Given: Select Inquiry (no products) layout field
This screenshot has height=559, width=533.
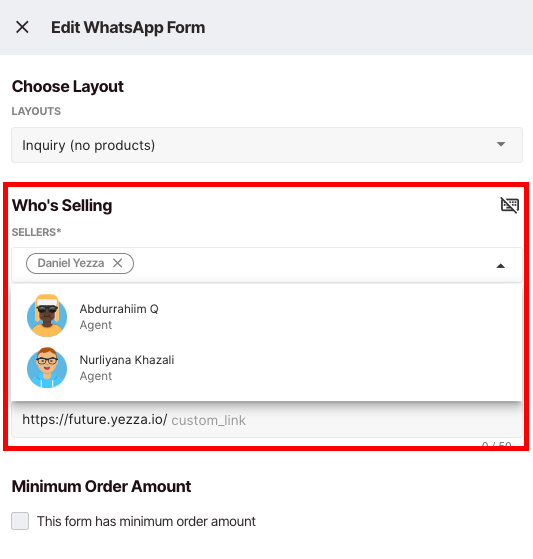Looking at the screenshot, I should pyautogui.click(x=267, y=145).
